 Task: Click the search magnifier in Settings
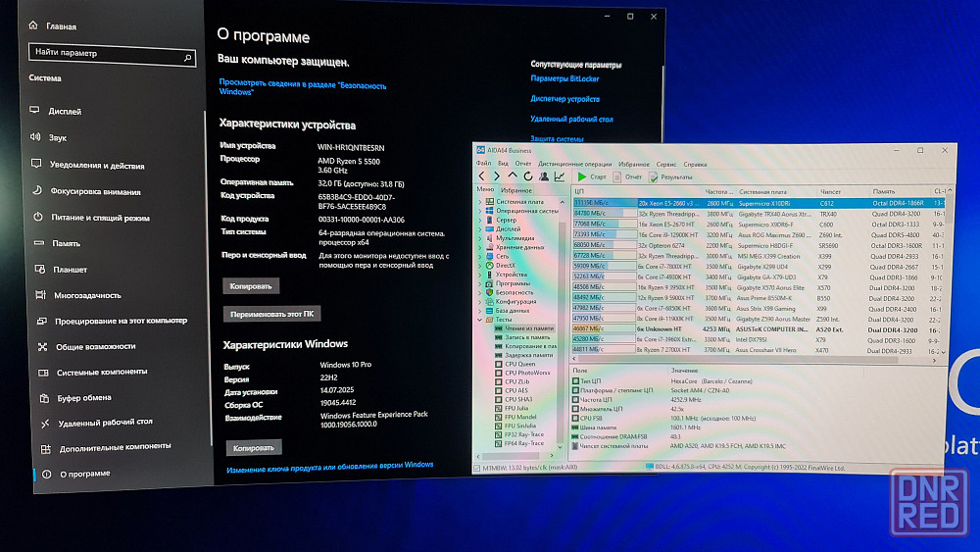point(187,58)
